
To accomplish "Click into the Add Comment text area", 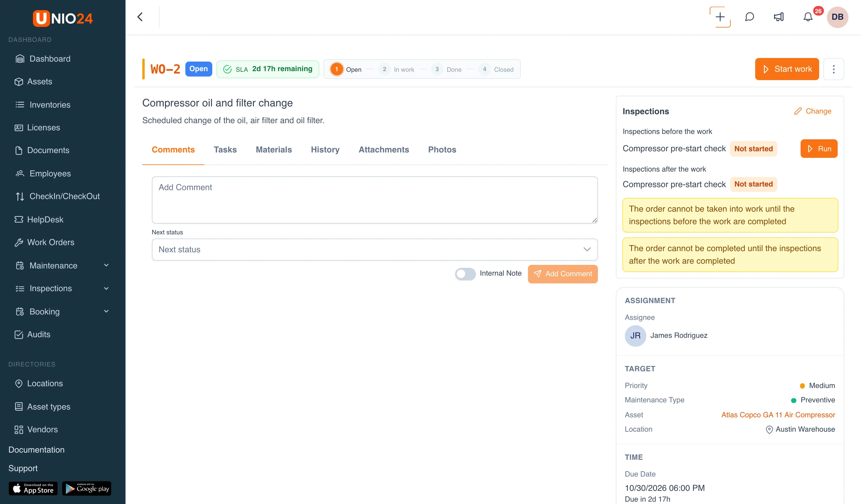I will point(375,200).
